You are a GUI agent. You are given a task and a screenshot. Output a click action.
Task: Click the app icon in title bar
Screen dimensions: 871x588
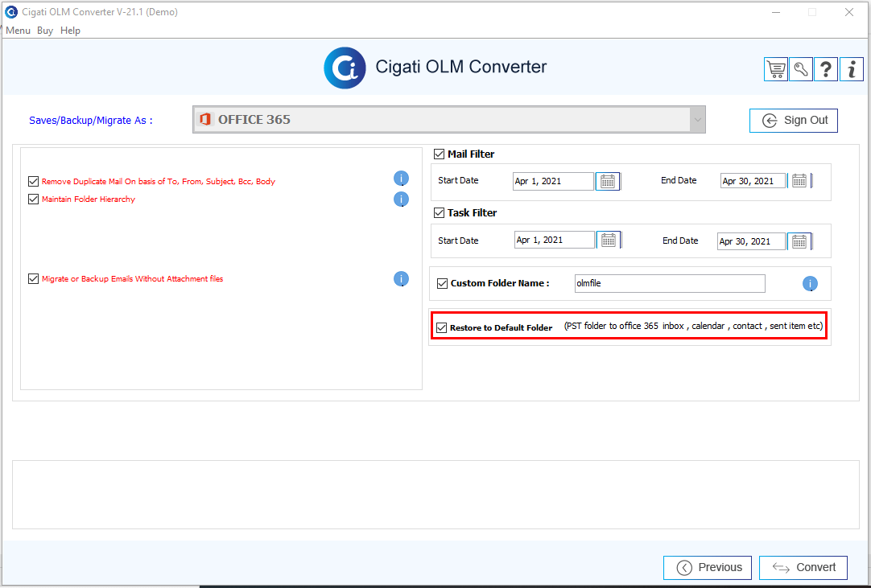point(10,11)
